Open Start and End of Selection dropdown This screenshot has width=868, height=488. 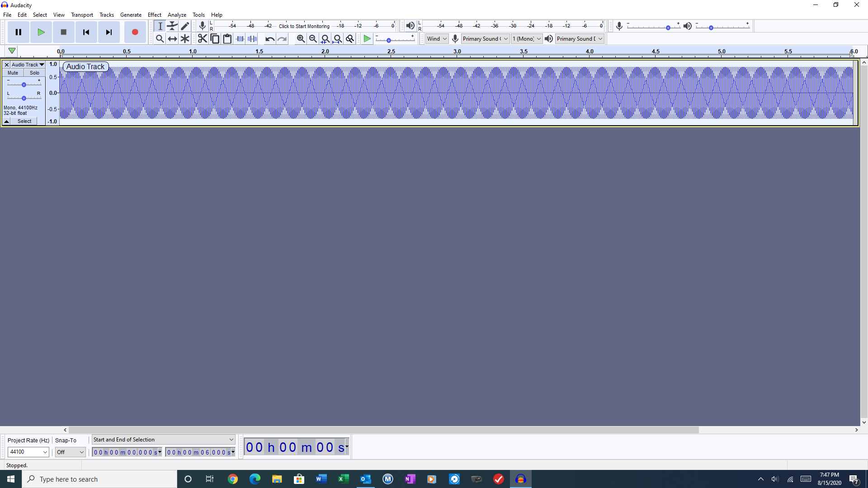(163, 440)
